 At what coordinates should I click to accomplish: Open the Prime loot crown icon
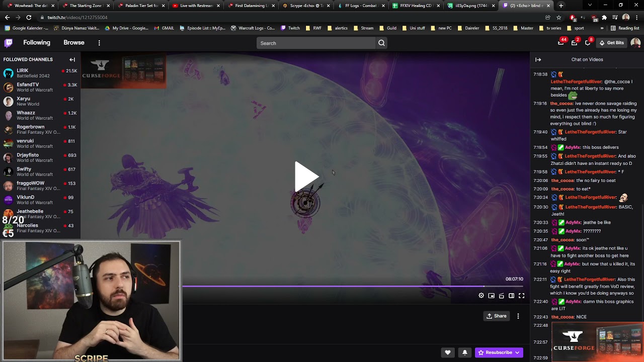pyautogui.click(x=561, y=43)
